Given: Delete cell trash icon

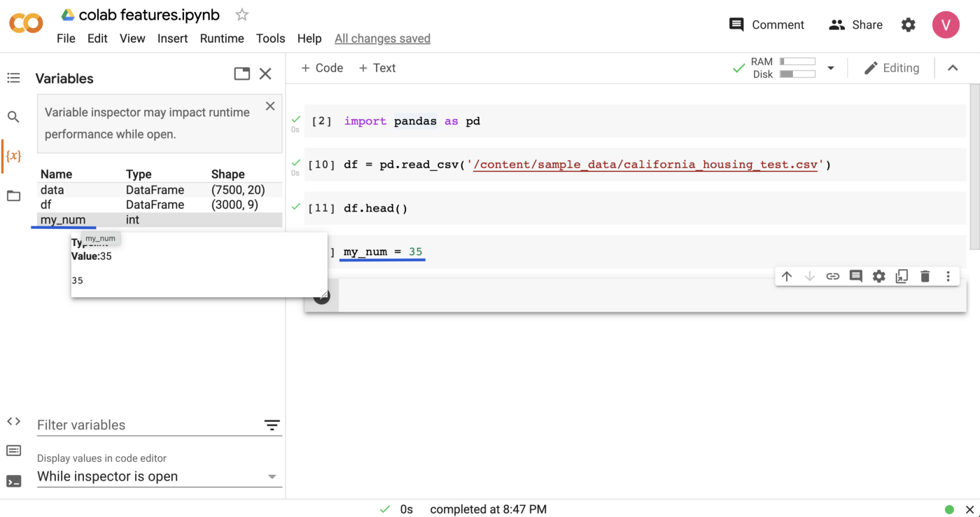Looking at the screenshot, I should pos(925,276).
